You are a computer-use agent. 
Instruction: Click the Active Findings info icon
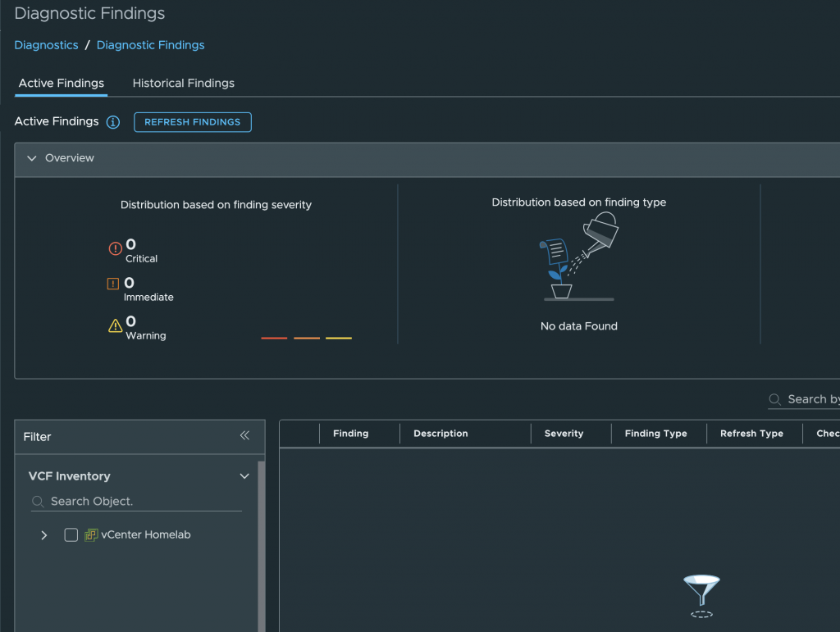coord(113,122)
